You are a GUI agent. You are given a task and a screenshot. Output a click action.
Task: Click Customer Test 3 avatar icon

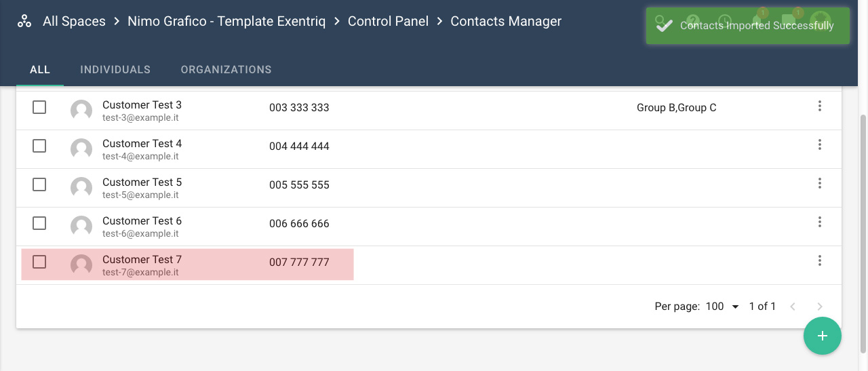point(81,111)
